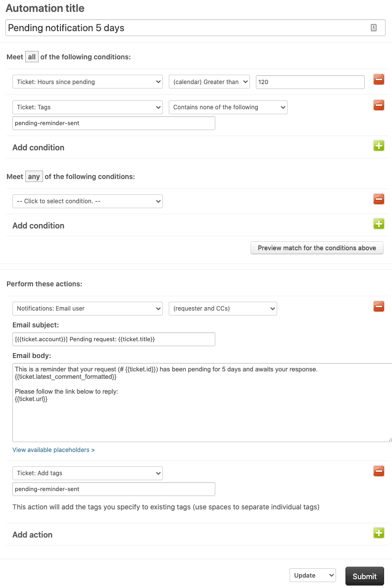Open the 'Contains none of the following' dropdown
Viewport: 392px width, 588px height.
tap(228, 107)
